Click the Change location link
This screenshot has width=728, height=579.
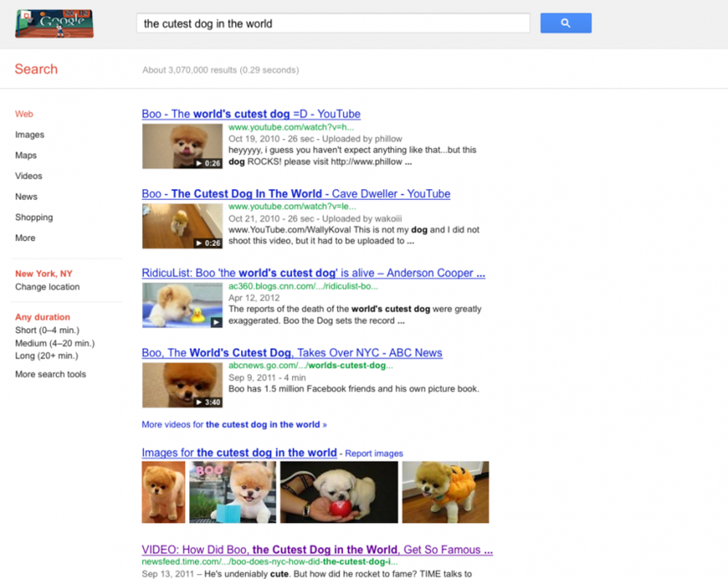coord(47,287)
